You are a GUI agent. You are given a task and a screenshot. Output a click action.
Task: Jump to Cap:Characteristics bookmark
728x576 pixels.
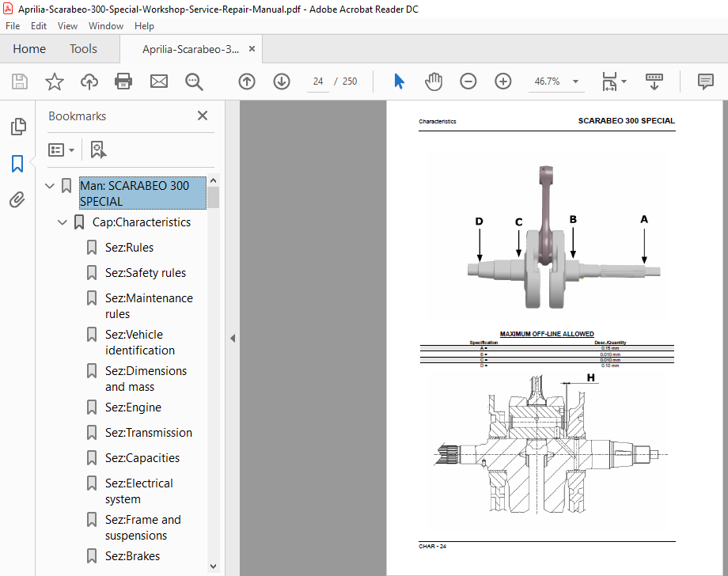coord(141,222)
